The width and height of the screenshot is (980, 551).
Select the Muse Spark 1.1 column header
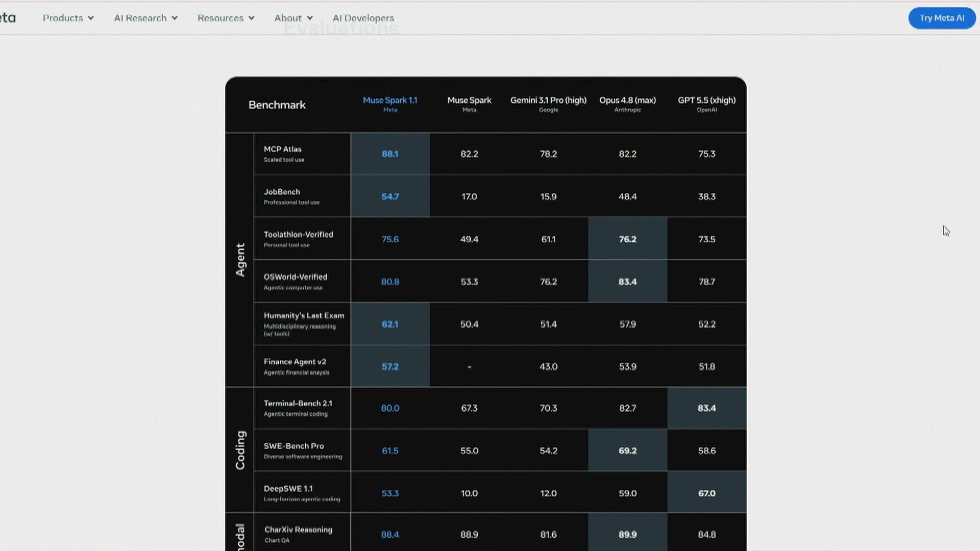(x=390, y=104)
